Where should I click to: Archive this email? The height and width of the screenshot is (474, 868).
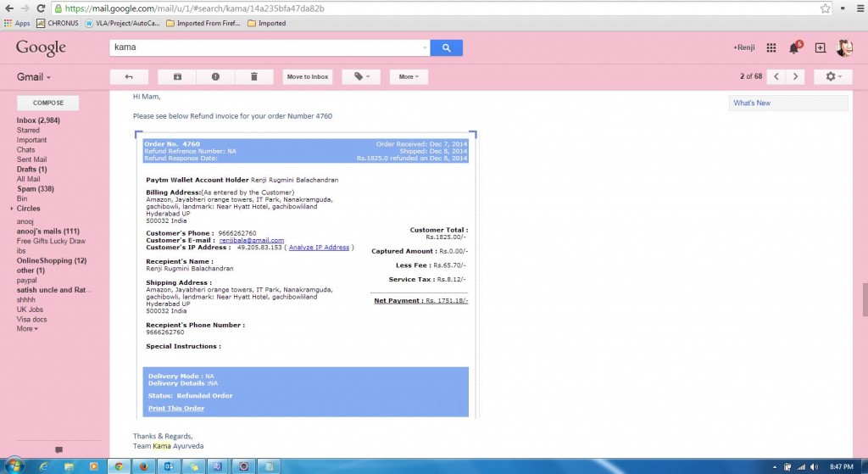point(177,77)
